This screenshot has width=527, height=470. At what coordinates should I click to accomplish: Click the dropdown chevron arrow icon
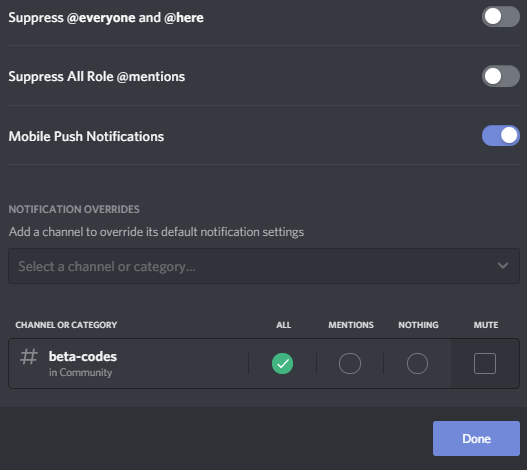(x=503, y=266)
